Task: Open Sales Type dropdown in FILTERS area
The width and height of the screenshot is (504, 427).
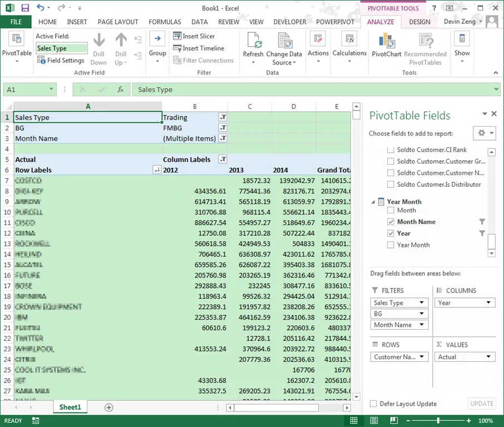Action: pyautogui.click(x=422, y=302)
